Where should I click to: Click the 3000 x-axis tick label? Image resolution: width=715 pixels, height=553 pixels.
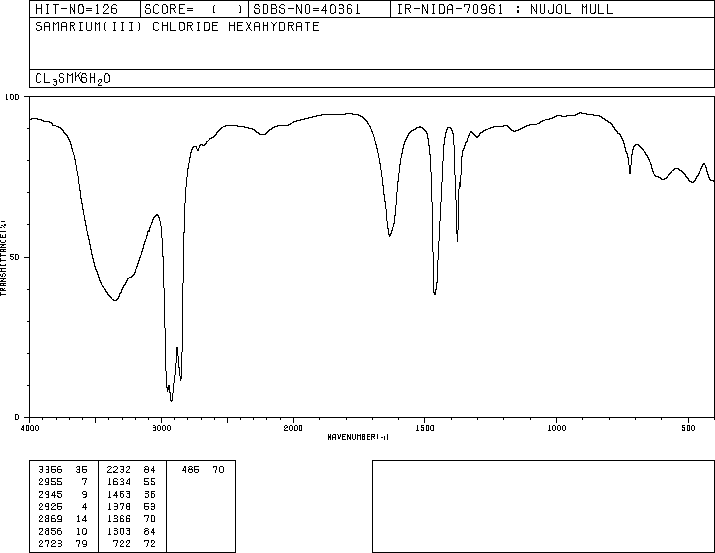[x=161, y=428]
